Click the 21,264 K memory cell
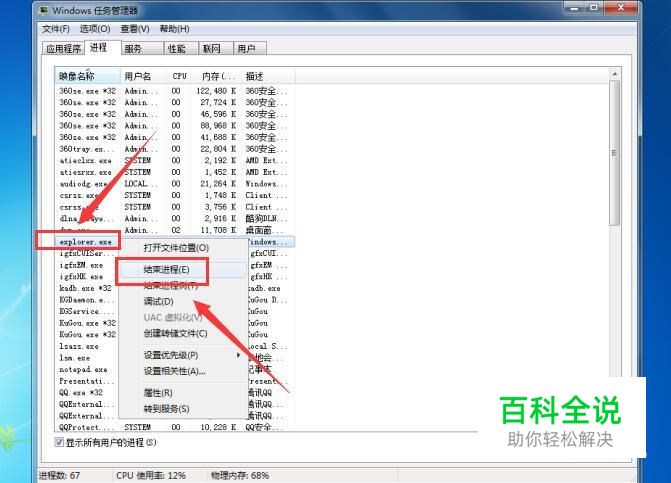Viewport: 671px width, 483px height. (x=218, y=184)
